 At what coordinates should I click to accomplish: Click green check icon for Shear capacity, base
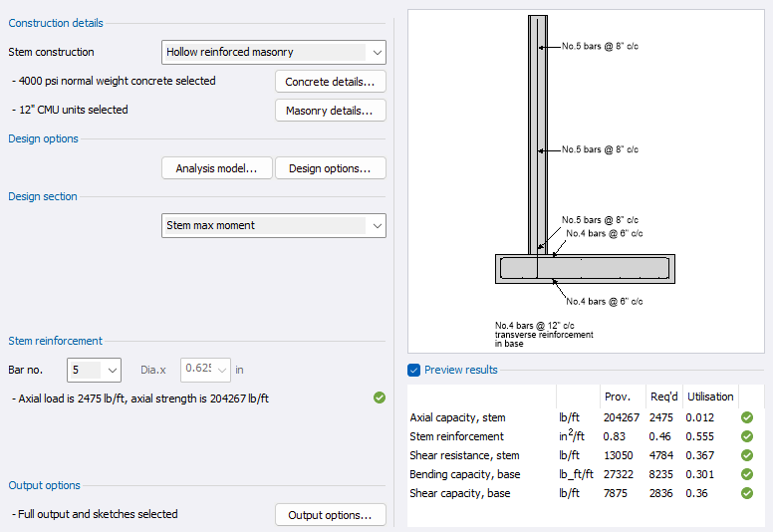coord(747,493)
